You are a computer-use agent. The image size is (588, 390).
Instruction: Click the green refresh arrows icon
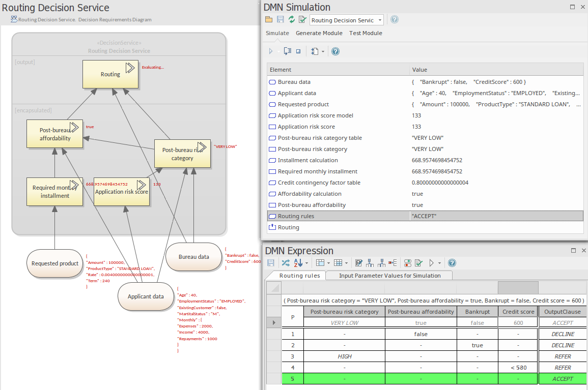[291, 20]
